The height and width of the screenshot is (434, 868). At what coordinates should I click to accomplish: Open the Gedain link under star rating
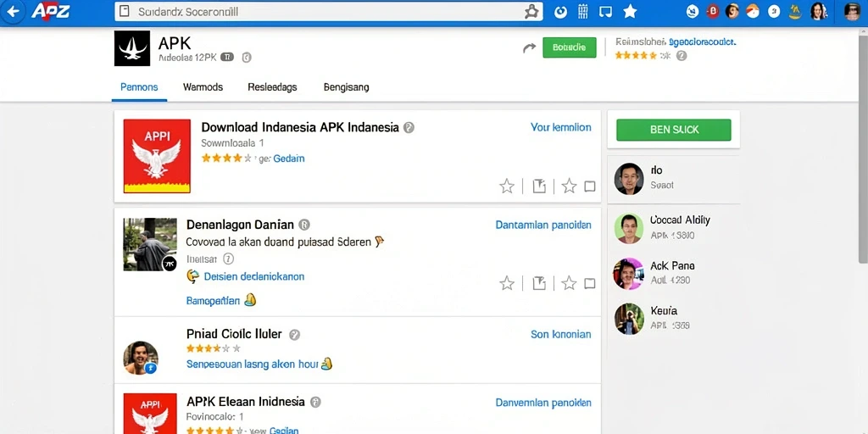tap(289, 159)
